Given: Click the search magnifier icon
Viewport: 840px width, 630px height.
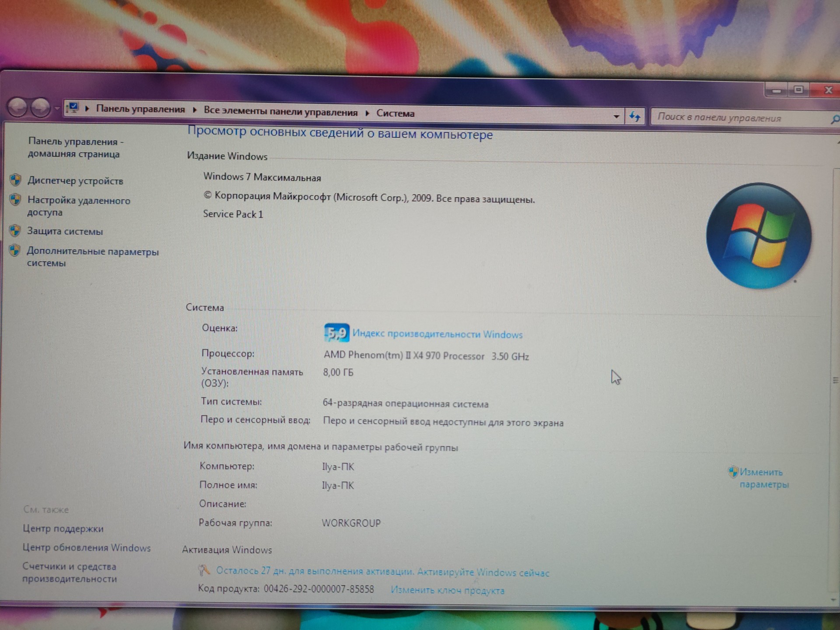Looking at the screenshot, I should (x=834, y=119).
